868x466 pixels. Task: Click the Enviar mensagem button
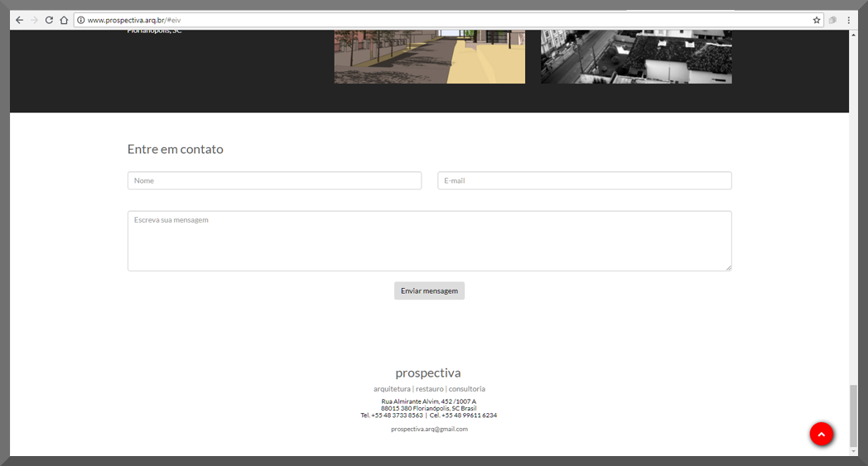(430, 291)
